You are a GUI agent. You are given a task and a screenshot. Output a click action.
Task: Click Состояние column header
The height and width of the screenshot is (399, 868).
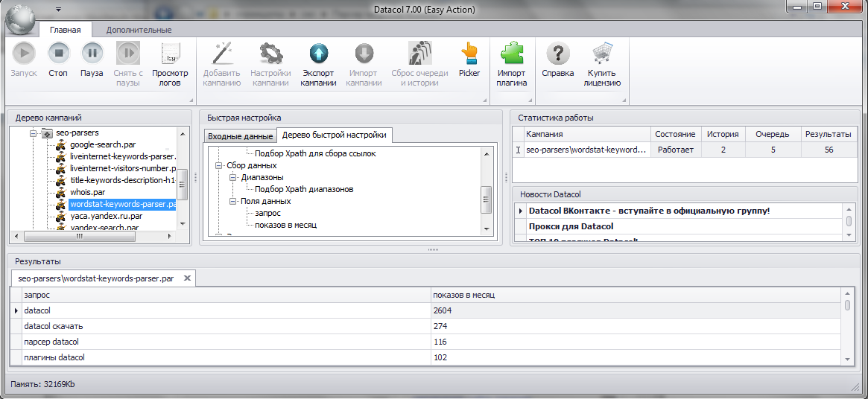point(675,134)
